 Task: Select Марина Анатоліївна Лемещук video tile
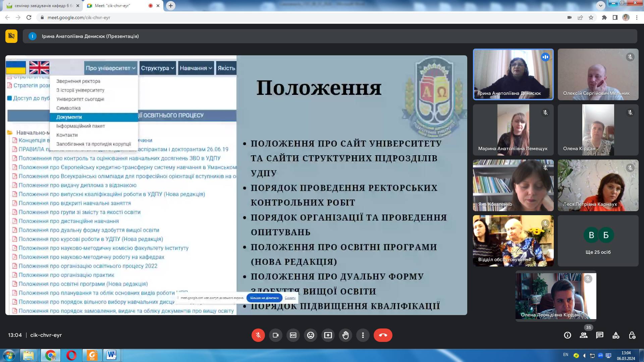coord(513,130)
